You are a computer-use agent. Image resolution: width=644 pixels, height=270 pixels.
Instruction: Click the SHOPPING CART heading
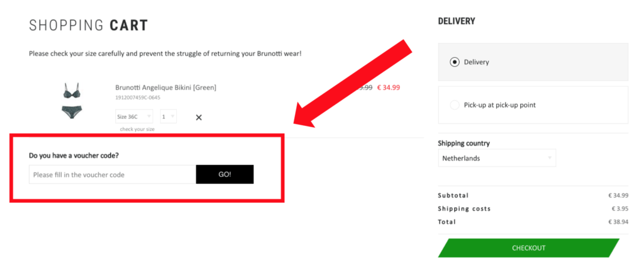(x=88, y=25)
